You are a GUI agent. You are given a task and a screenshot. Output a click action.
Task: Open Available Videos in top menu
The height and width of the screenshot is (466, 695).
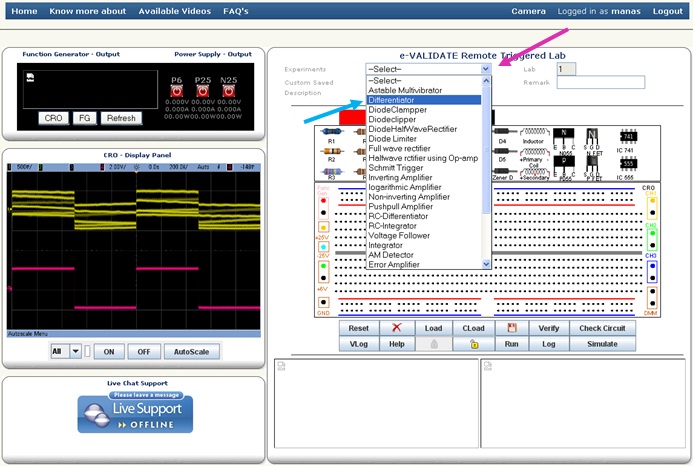pos(174,11)
